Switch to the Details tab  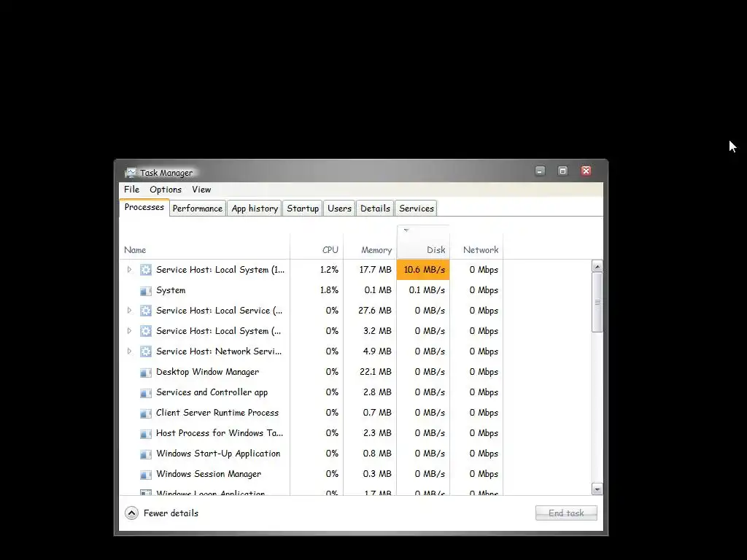[x=375, y=209]
